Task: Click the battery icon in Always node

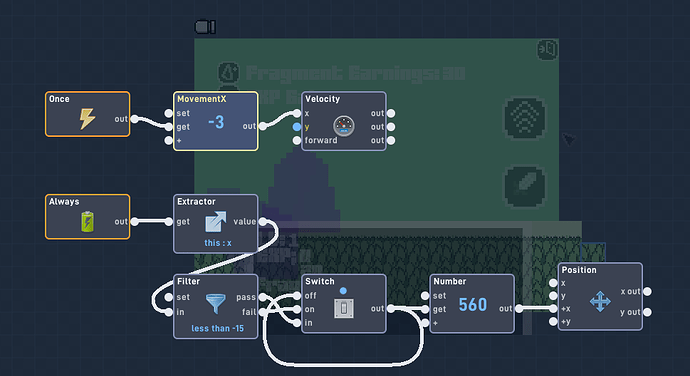Action: point(88,221)
